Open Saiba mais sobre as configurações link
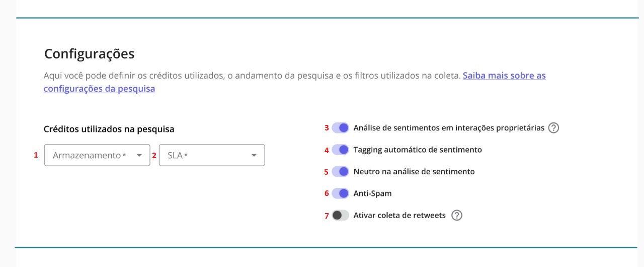Image resolution: width=644 pixels, height=267 pixels. tap(504, 76)
